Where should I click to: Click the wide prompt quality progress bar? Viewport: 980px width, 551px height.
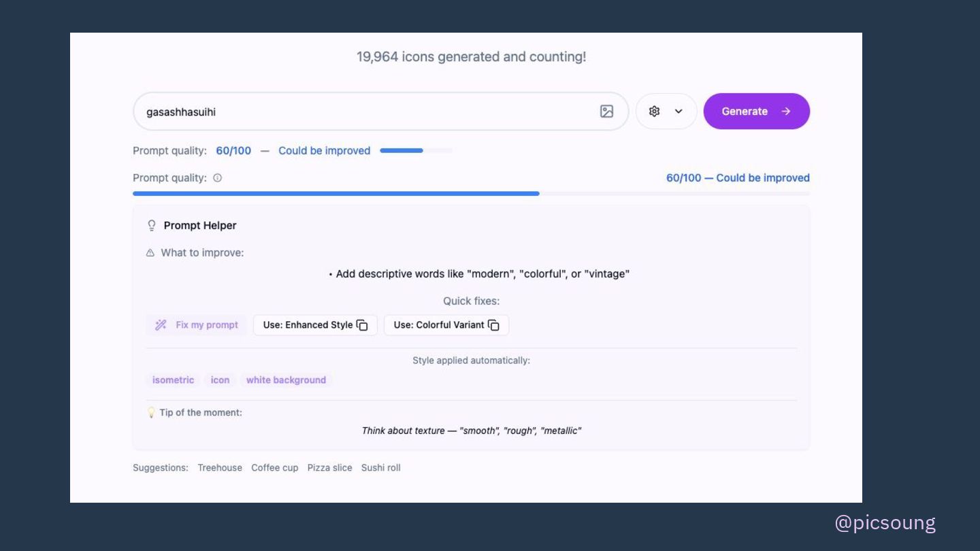tap(471, 194)
